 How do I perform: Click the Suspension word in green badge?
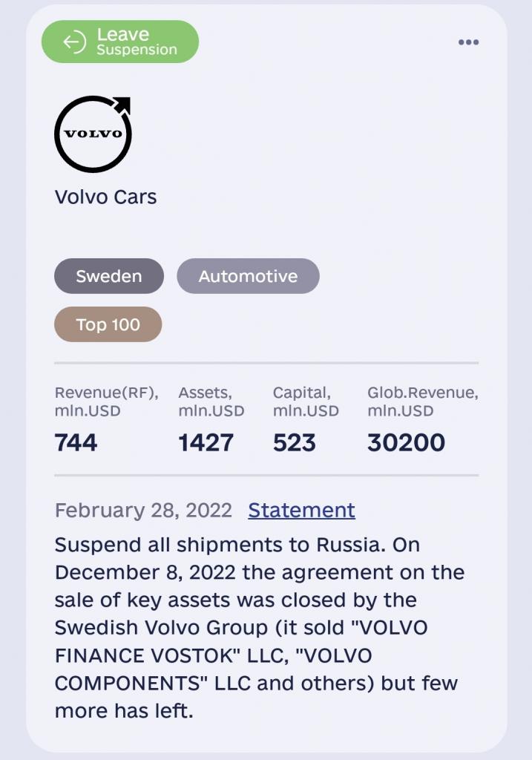(x=137, y=50)
